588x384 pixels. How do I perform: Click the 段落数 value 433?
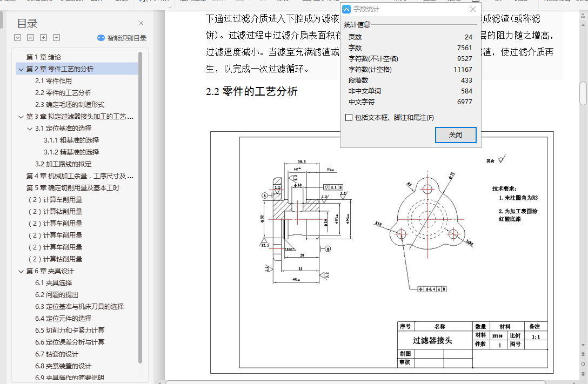point(466,80)
